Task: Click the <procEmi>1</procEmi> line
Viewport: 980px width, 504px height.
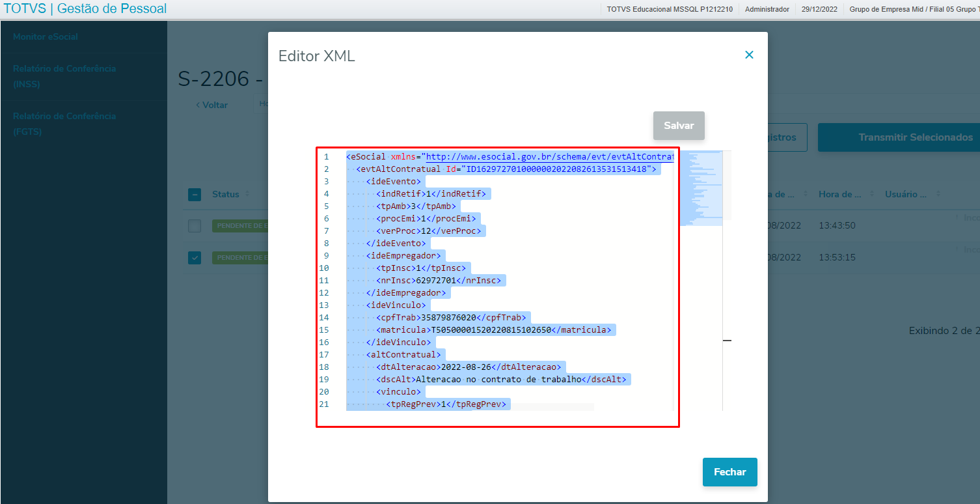Action: coord(428,219)
